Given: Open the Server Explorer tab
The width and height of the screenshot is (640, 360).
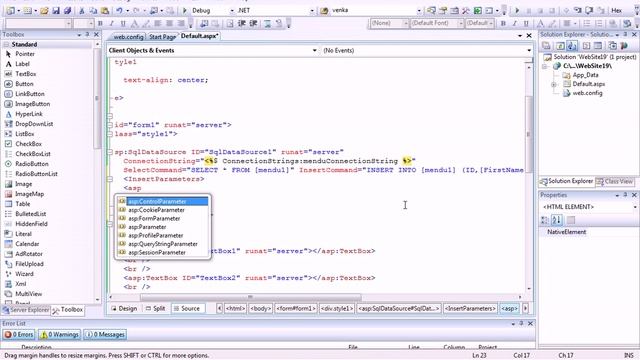Looking at the screenshot, I should point(26,310).
